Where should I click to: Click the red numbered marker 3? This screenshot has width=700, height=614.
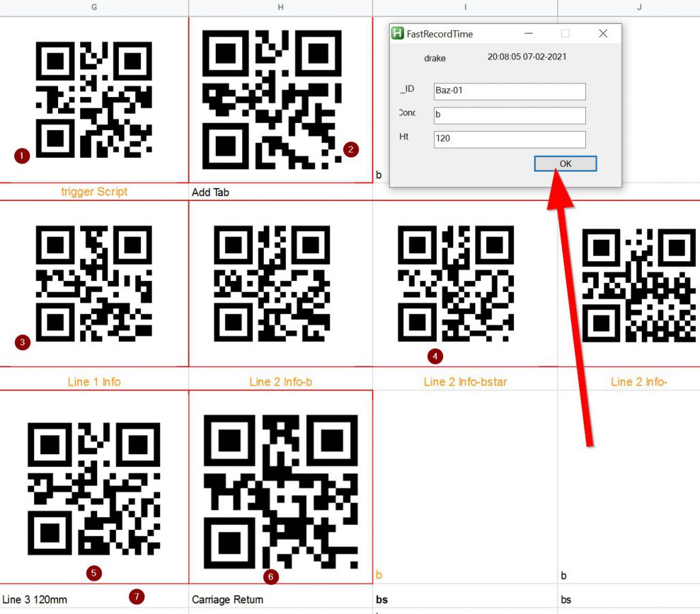[x=23, y=342]
